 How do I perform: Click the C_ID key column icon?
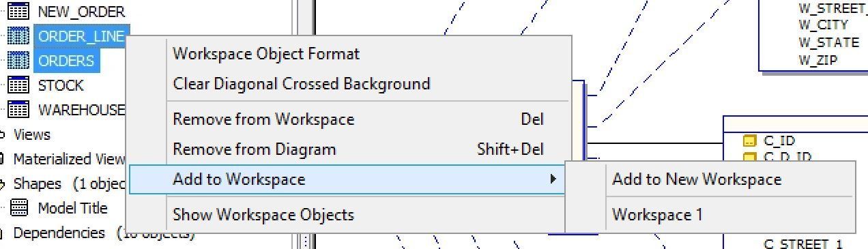coord(750,141)
